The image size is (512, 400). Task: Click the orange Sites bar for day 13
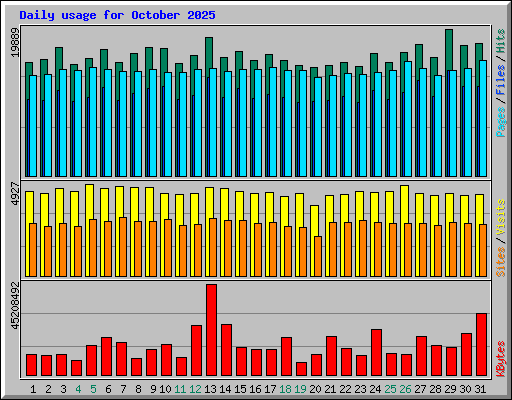pyautogui.click(x=213, y=247)
